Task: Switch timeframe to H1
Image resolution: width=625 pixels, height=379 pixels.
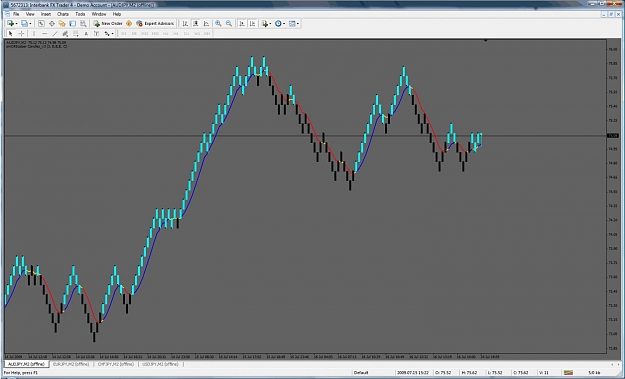Action: point(165,33)
